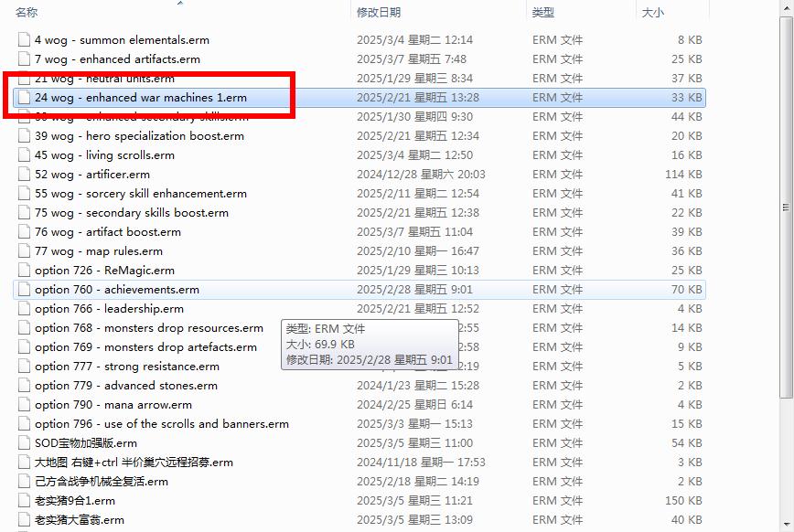Click the icon of '大地图 右键+ctrl 半价巢穴远程招募.erm'
Image resolution: width=794 pixels, height=532 pixels.
tap(24, 463)
